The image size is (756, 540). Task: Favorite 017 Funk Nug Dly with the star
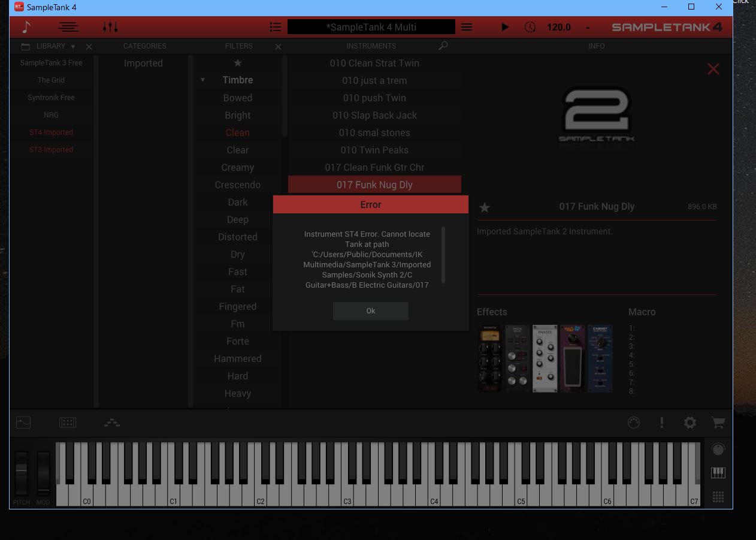(485, 207)
